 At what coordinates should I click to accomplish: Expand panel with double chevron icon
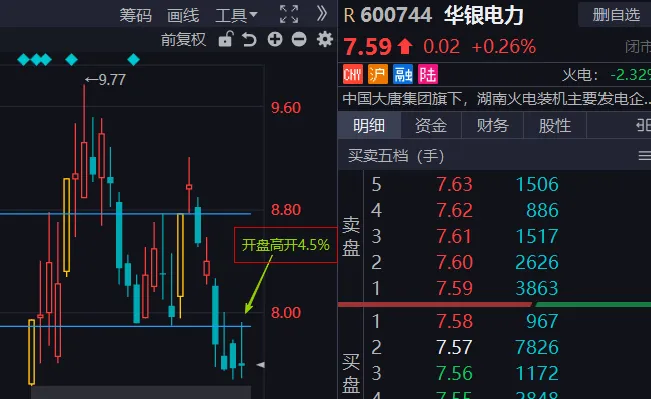322,14
